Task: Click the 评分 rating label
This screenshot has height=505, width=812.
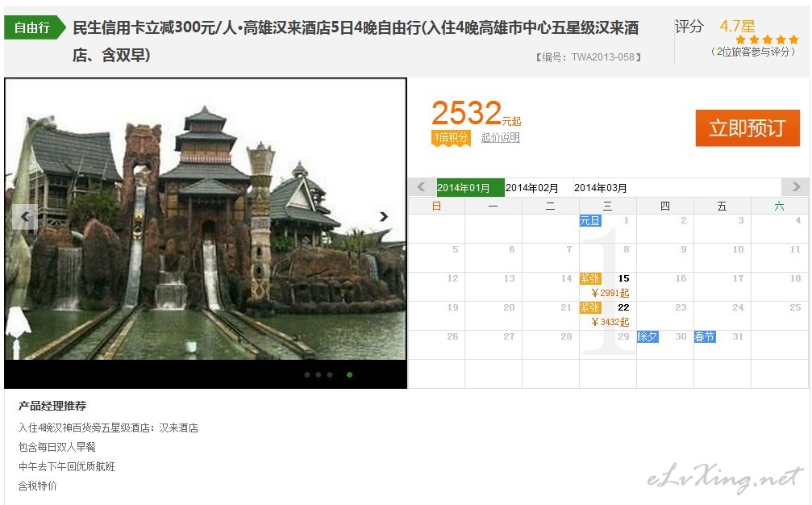Action: tap(689, 27)
